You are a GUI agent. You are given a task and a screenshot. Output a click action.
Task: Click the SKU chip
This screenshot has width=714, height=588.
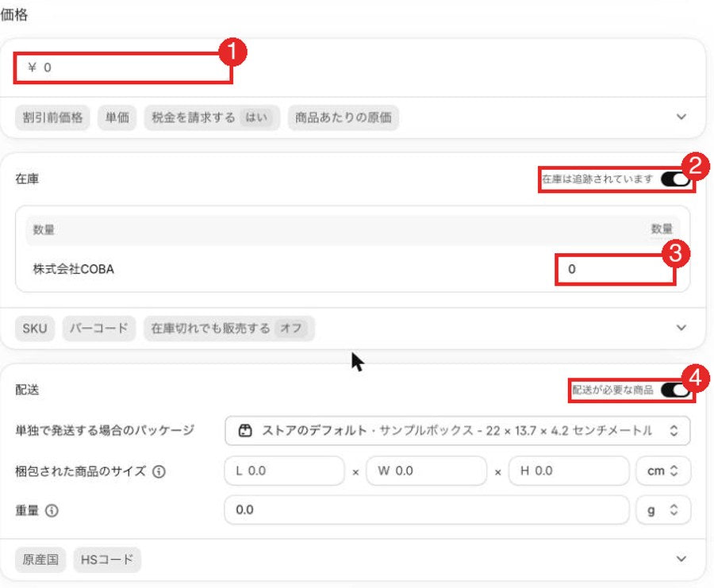coord(35,329)
